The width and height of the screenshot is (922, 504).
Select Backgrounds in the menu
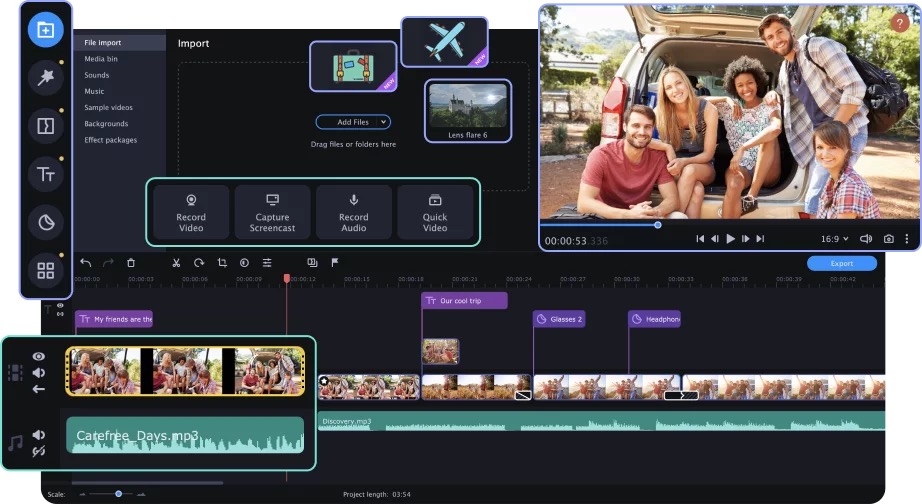click(x=106, y=124)
